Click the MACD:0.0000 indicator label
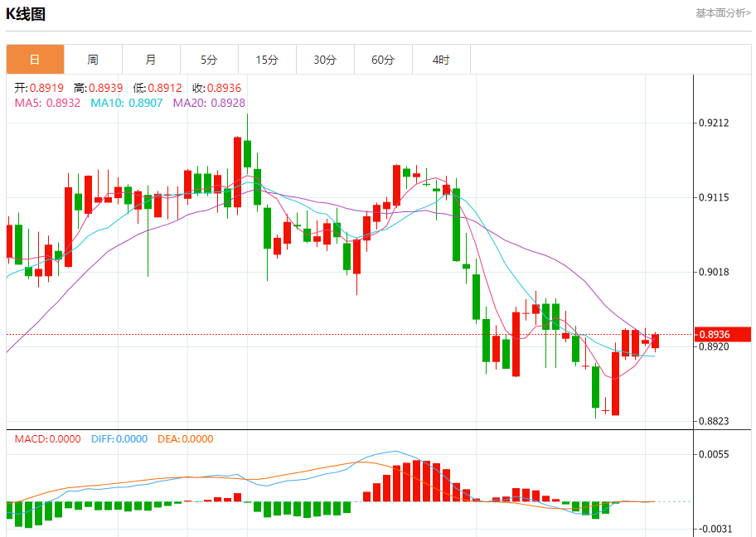The width and height of the screenshot is (756, 537). pyautogui.click(x=48, y=438)
